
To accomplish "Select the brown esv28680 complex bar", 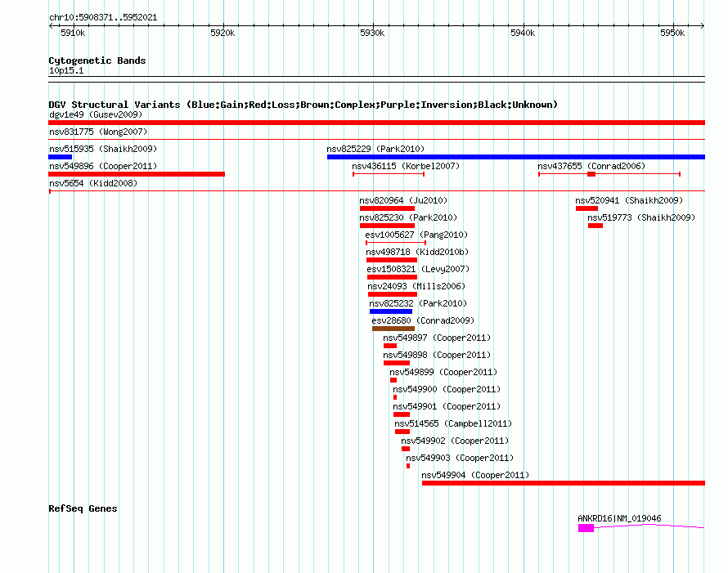I will pyautogui.click(x=393, y=329).
